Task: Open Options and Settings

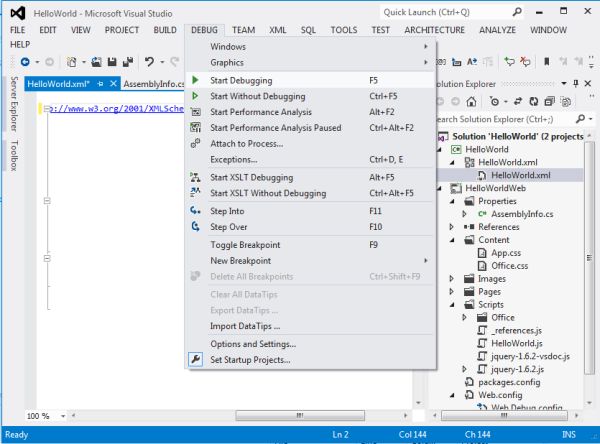Action: pos(310,344)
